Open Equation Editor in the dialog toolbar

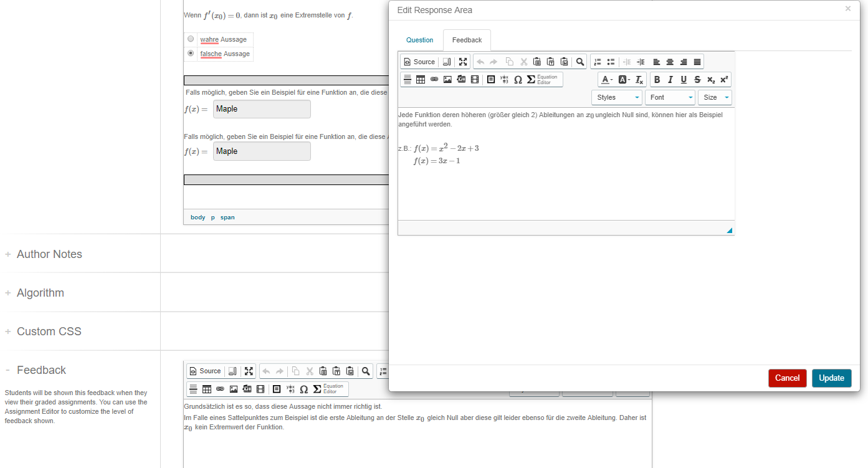(543, 80)
